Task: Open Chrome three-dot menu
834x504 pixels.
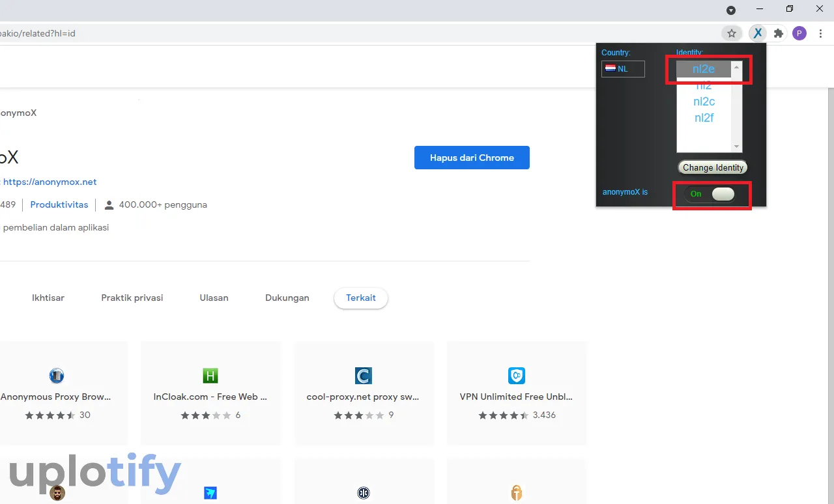Action: pyautogui.click(x=820, y=33)
